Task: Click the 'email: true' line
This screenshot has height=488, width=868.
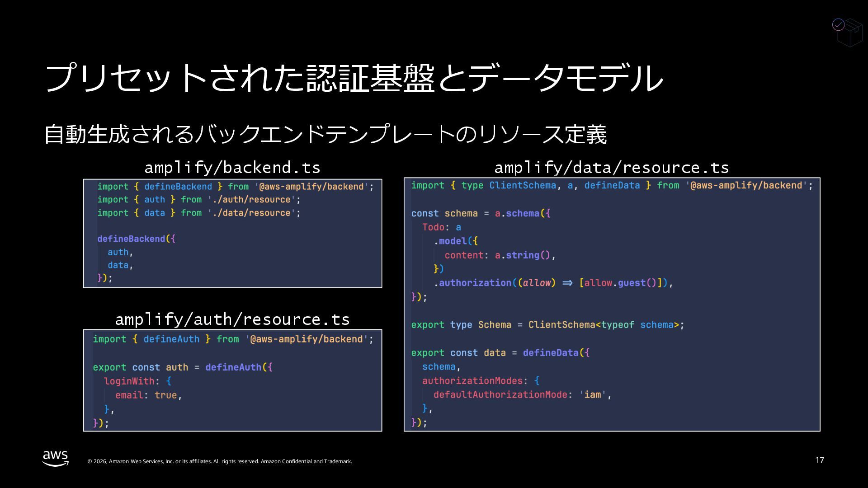Action: point(148,395)
